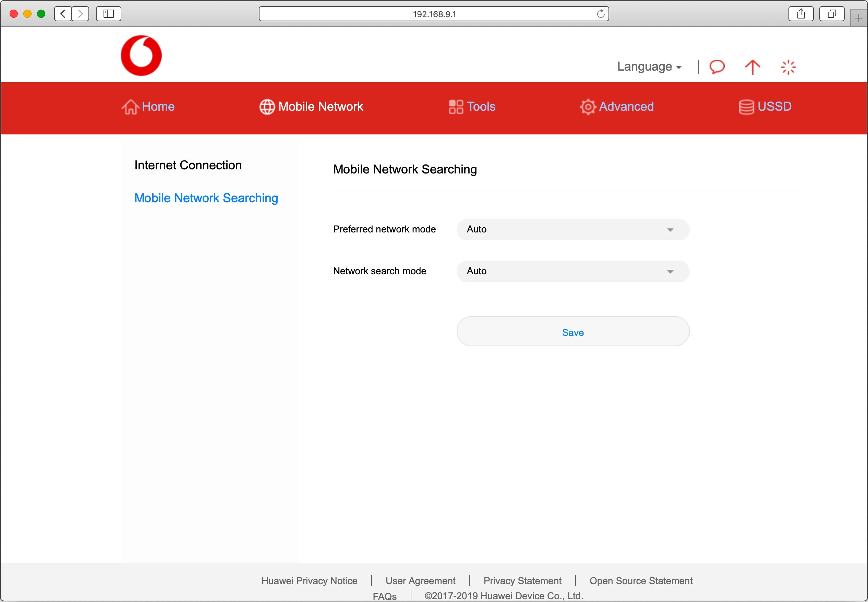Click the signal refresh icon top right
This screenshot has width=868, height=602.
tap(788, 67)
